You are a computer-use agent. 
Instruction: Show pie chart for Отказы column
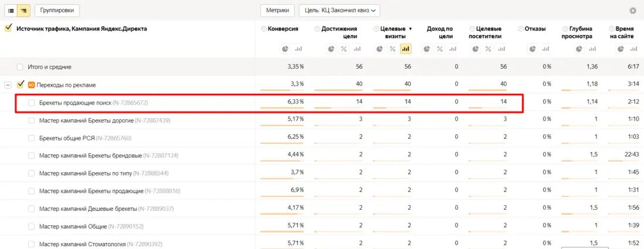(533, 49)
